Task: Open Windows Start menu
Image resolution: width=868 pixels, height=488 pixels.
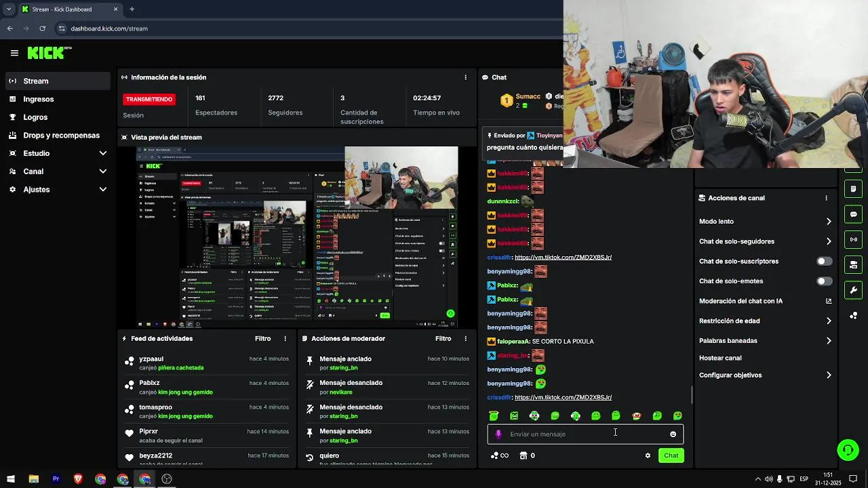Action: coord(11,479)
